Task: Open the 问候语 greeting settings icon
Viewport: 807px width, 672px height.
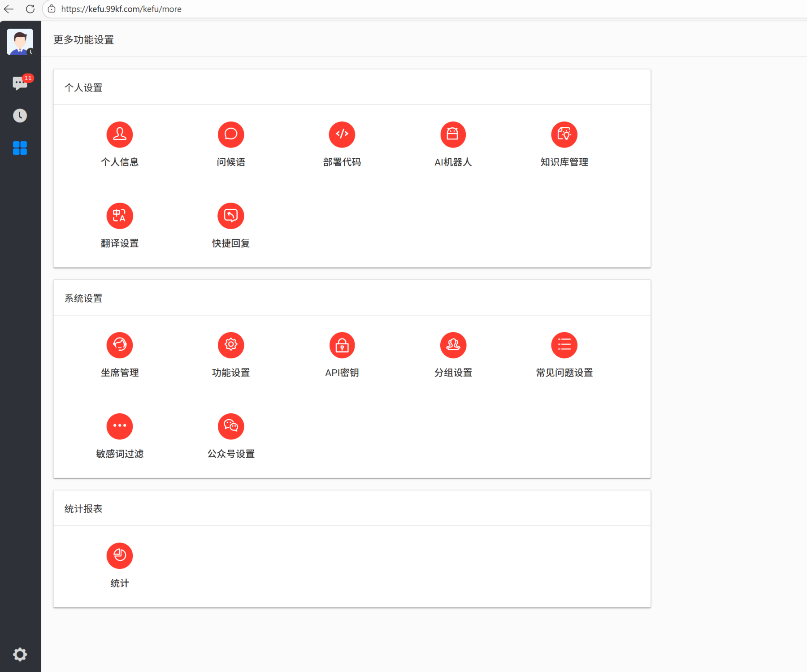Action: 230,134
